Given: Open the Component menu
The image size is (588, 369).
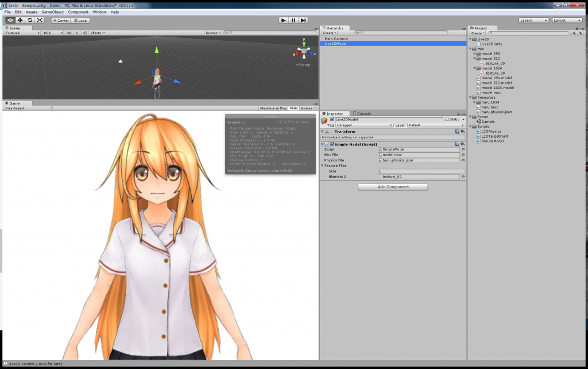Looking at the screenshot, I should [78, 12].
